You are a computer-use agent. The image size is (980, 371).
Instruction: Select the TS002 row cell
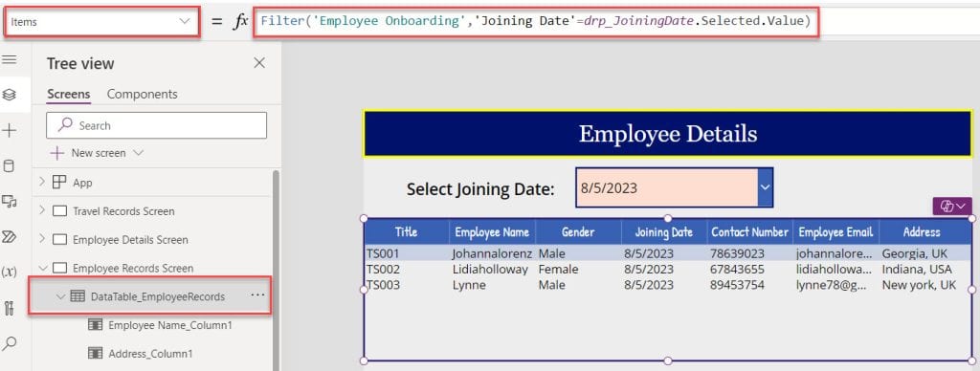(x=383, y=270)
